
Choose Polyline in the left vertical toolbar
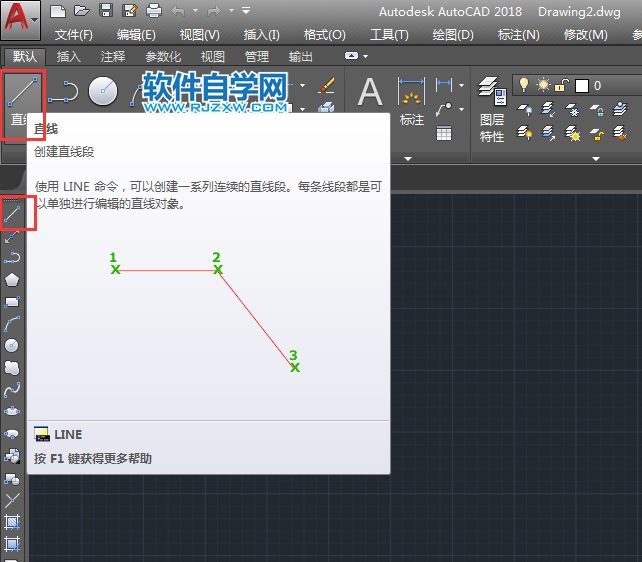coord(12,258)
